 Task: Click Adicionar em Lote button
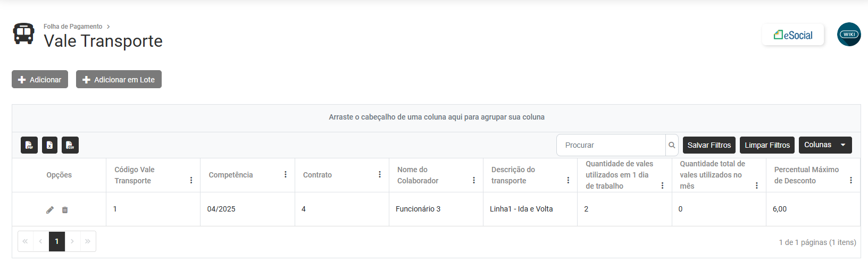point(119,80)
